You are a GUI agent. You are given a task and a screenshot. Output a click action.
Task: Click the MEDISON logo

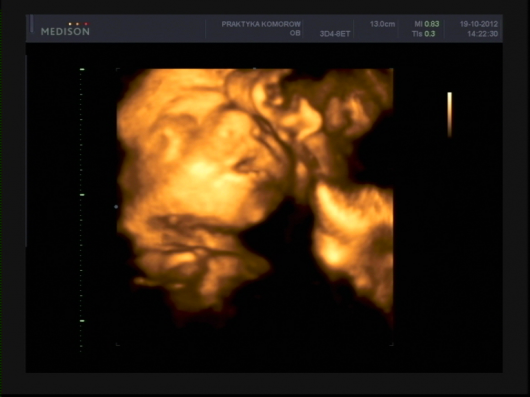coord(65,31)
